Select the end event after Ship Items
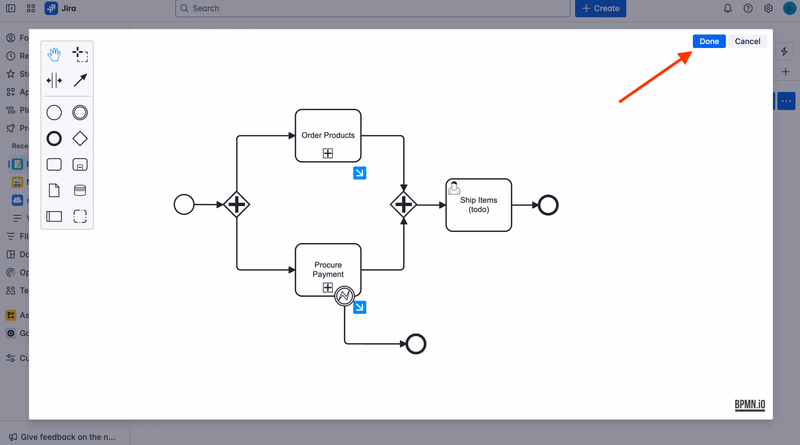800x445 pixels. tap(548, 205)
